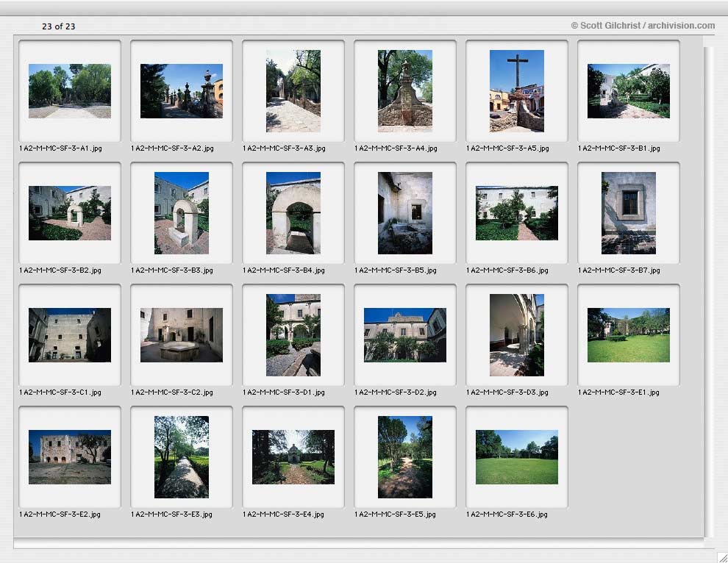Pick thumbnail 1A2-M-MC-SF-3-E5.jpg wooded trail

tap(405, 457)
